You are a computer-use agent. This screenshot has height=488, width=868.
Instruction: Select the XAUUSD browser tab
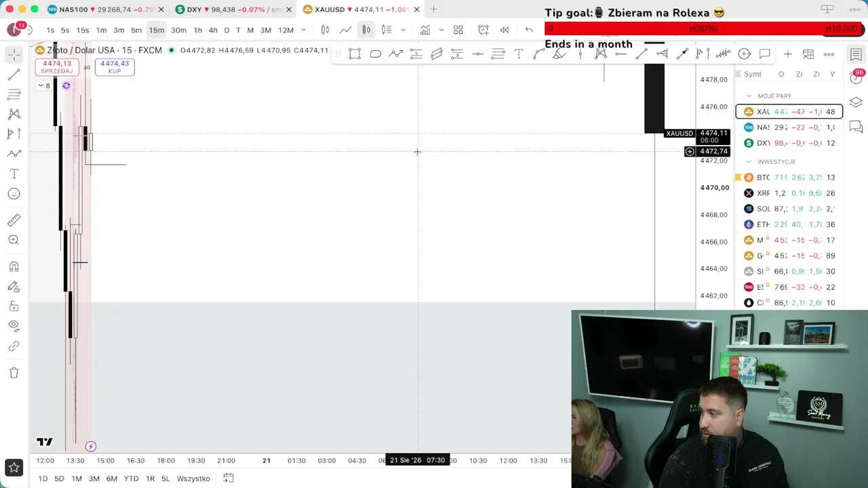361,9
